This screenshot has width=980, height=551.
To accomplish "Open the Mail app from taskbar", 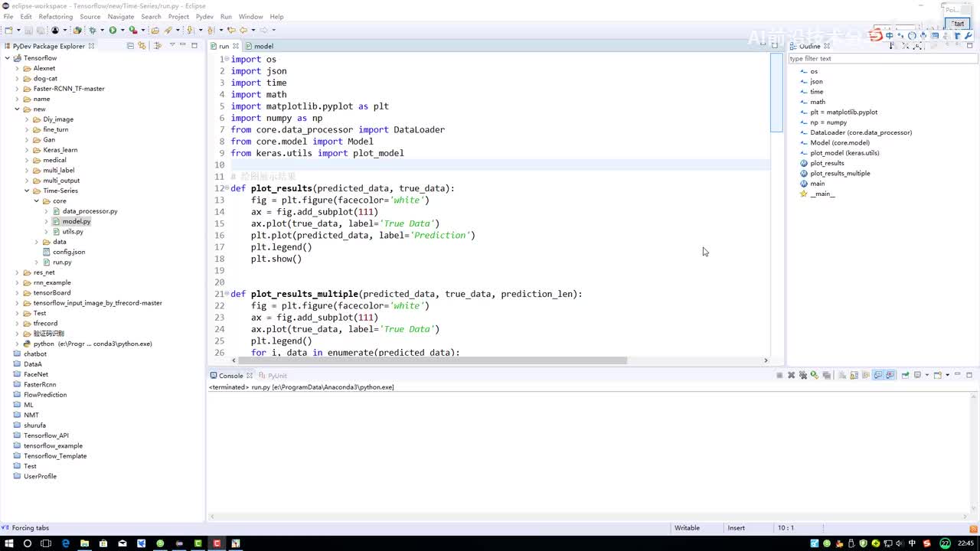I will [122, 543].
